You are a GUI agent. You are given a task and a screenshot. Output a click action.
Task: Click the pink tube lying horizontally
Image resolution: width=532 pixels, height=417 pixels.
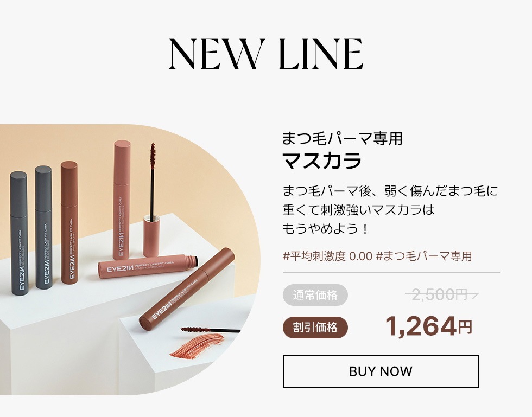click(x=148, y=267)
